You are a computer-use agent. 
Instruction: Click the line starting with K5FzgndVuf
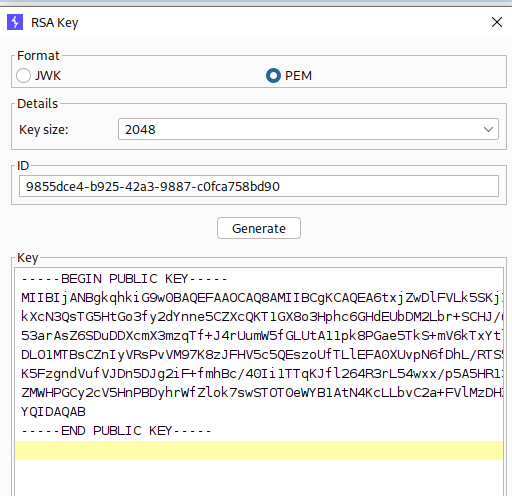pos(262,374)
